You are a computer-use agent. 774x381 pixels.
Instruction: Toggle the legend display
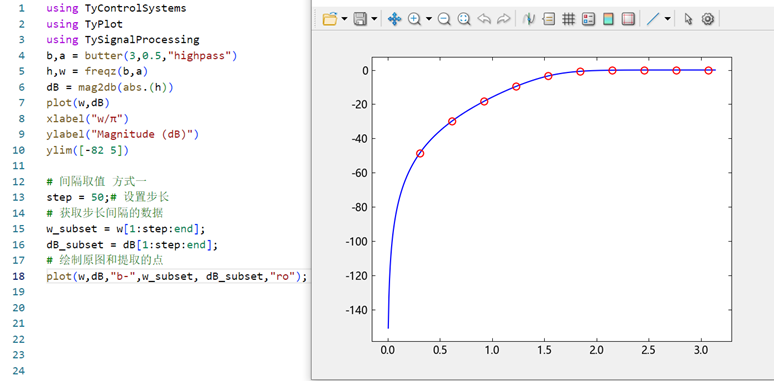[x=588, y=19]
